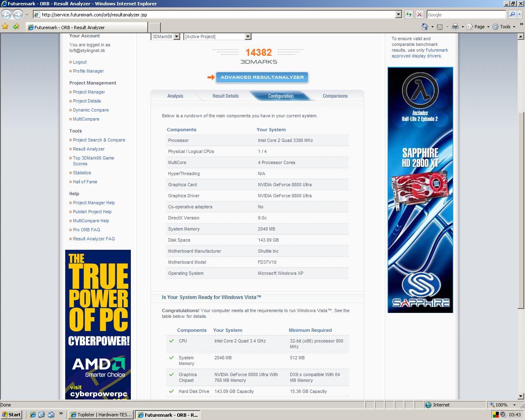This screenshot has width=525, height=420.
Task: Open Print options dropdown arrow
Action: 462,27
